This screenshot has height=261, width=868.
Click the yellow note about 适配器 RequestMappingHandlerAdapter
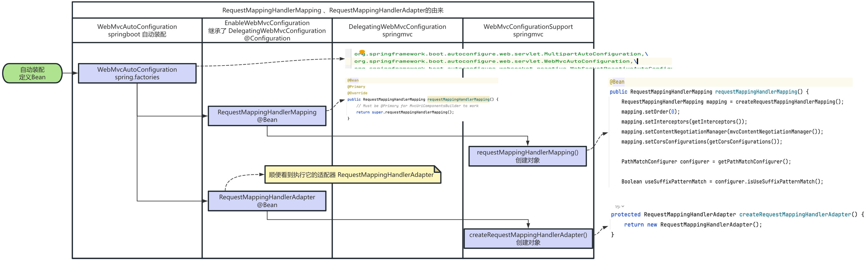point(353,174)
